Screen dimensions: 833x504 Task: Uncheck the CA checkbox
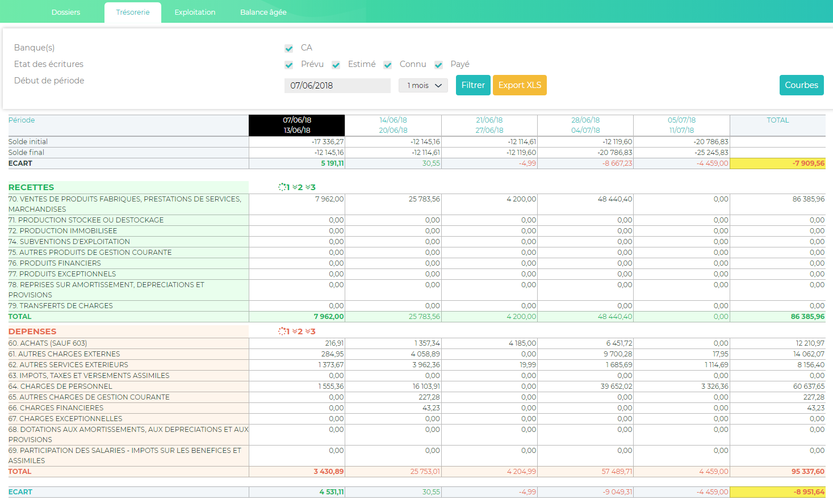pos(289,48)
